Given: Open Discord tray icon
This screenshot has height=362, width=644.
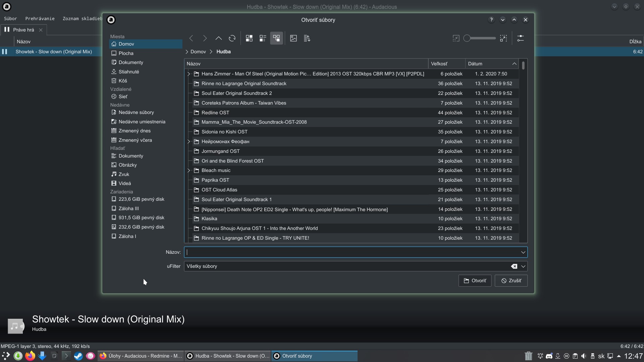Looking at the screenshot, I should 549,356.
